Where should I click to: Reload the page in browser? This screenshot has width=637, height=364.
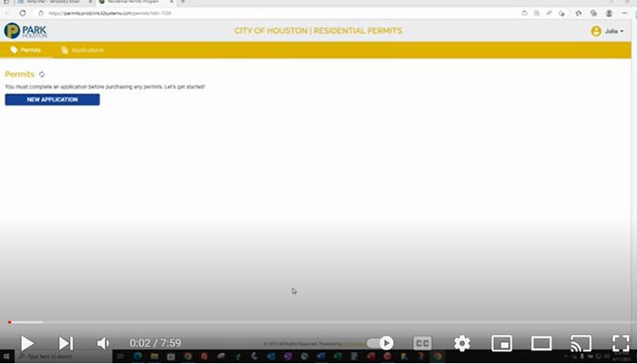pos(23,14)
